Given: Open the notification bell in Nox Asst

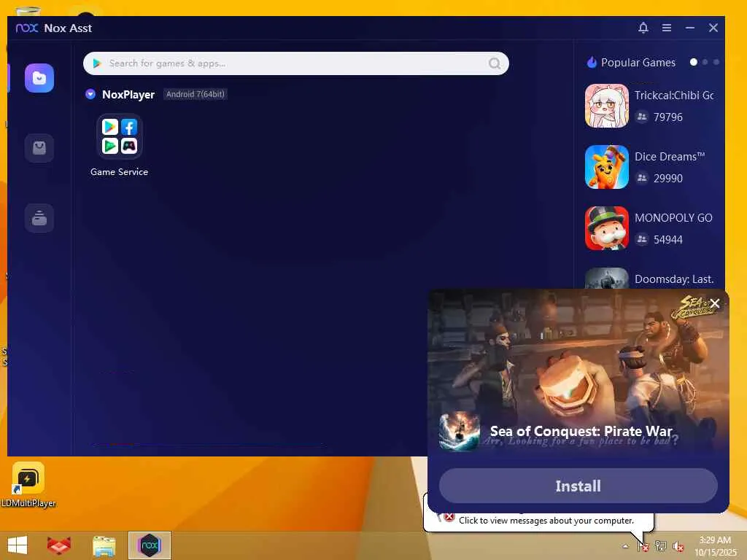Looking at the screenshot, I should coord(643,28).
